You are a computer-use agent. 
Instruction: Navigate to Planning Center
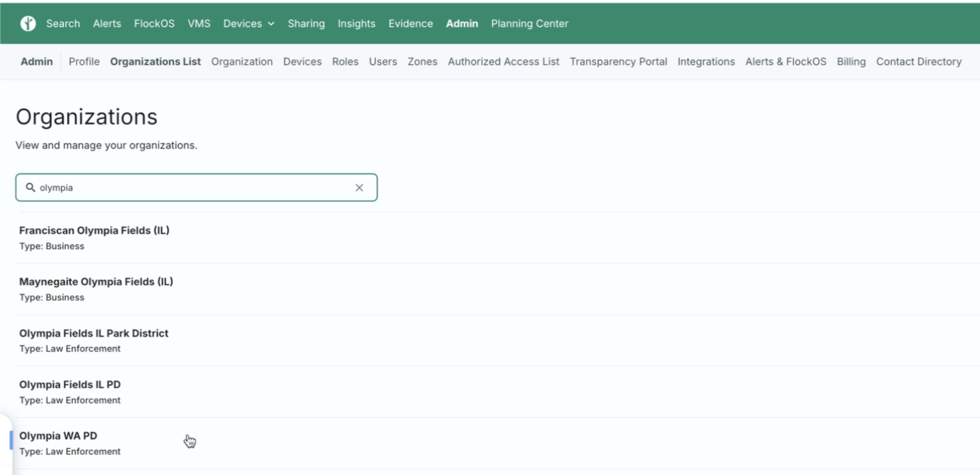click(x=529, y=23)
